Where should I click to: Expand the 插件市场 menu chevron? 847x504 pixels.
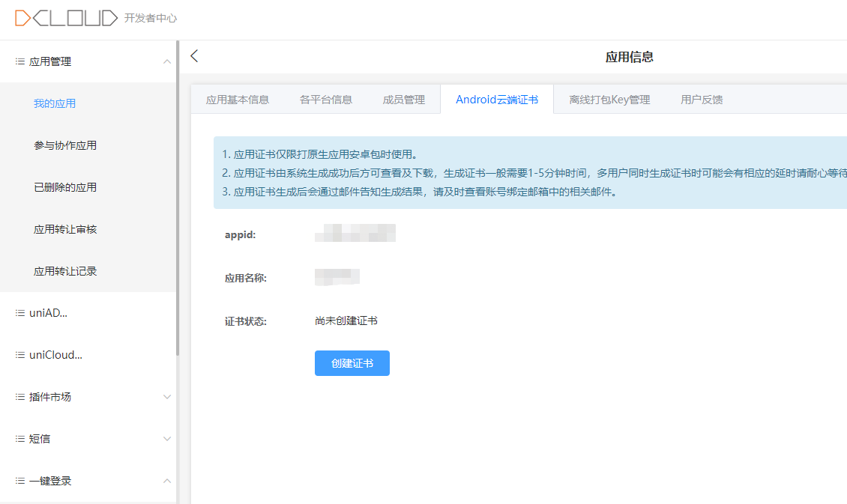pyautogui.click(x=167, y=397)
